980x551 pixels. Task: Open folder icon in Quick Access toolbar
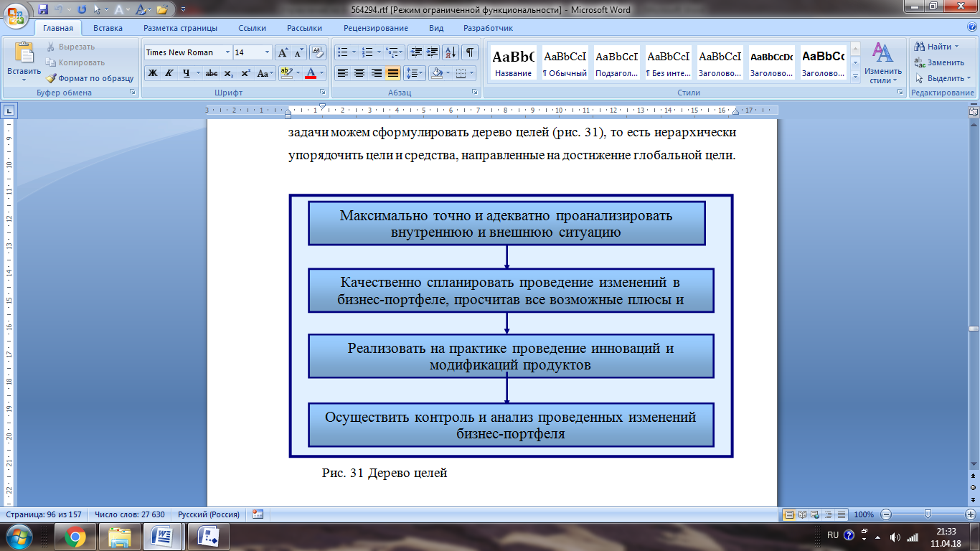pos(161,10)
